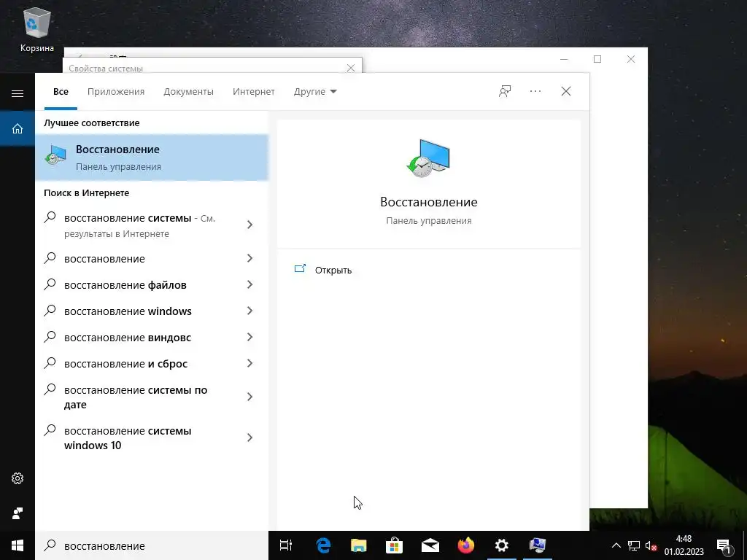This screenshot has width=747, height=560.
Task: Expand arrow for восстановление windows
Action: point(249,311)
